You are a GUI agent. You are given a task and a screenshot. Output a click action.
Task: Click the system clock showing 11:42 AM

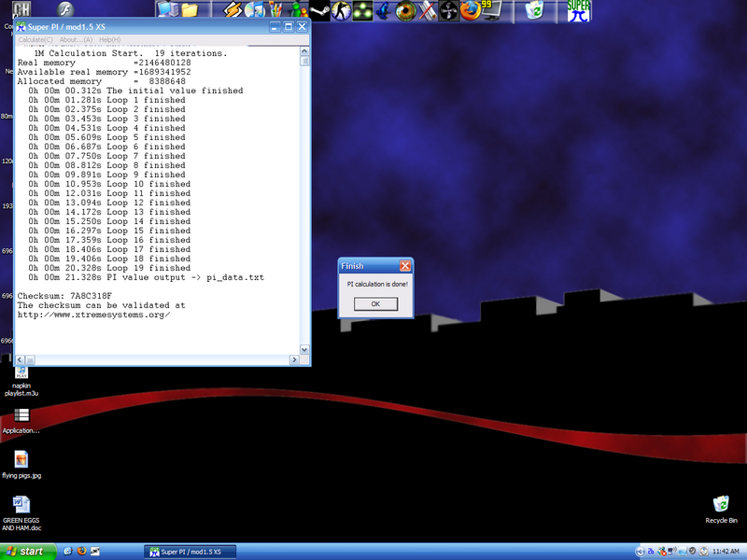click(x=726, y=552)
